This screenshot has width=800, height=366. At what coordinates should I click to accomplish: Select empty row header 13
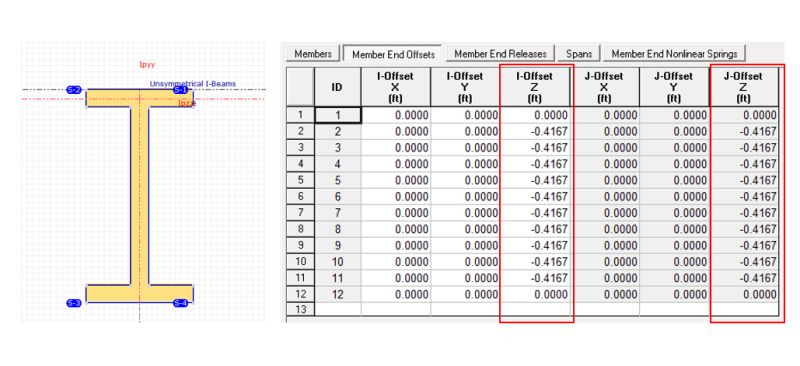[x=301, y=309]
